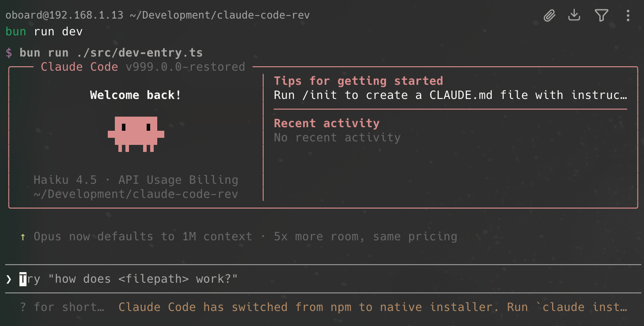Click the native installer switch notice
644x326 pixels.
pyautogui.click(x=372, y=307)
